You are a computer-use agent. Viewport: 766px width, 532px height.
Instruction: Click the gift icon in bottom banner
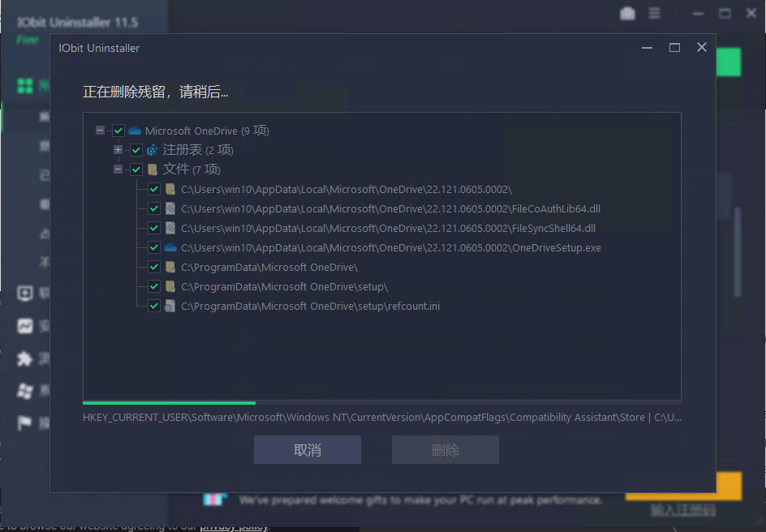click(x=215, y=500)
